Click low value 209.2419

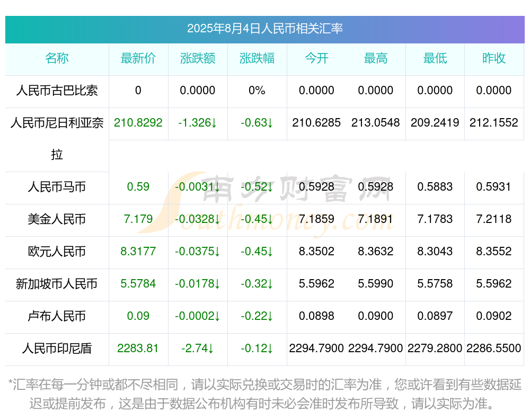click(435, 123)
